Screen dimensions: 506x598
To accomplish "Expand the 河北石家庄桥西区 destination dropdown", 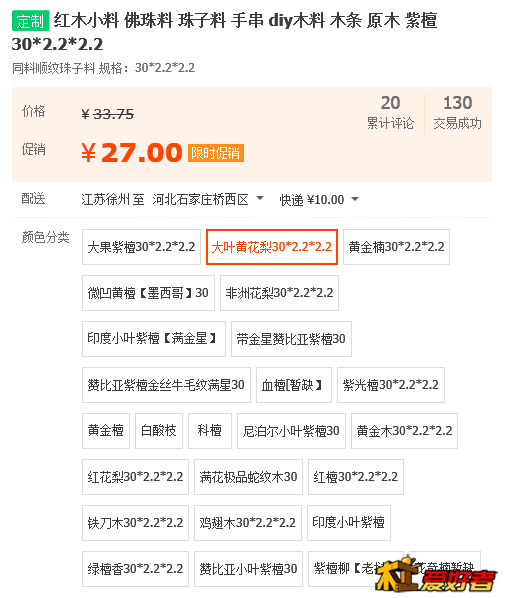I will pos(208,199).
